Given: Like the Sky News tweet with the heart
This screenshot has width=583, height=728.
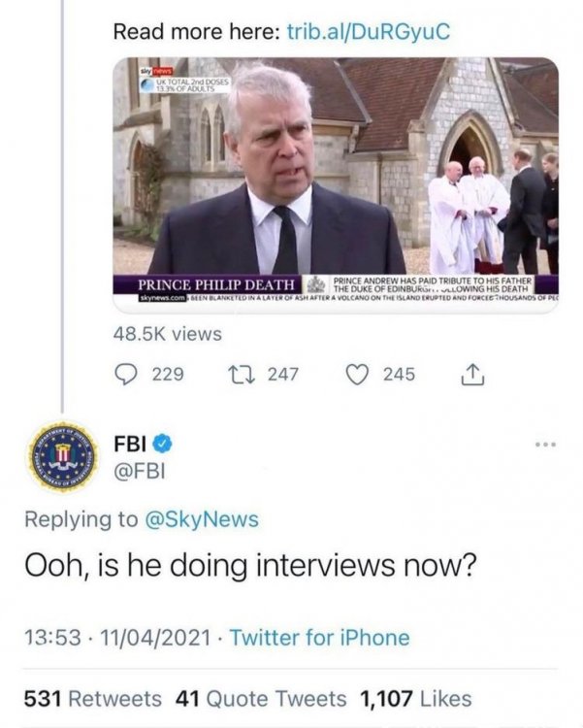Looking at the screenshot, I should click(358, 374).
